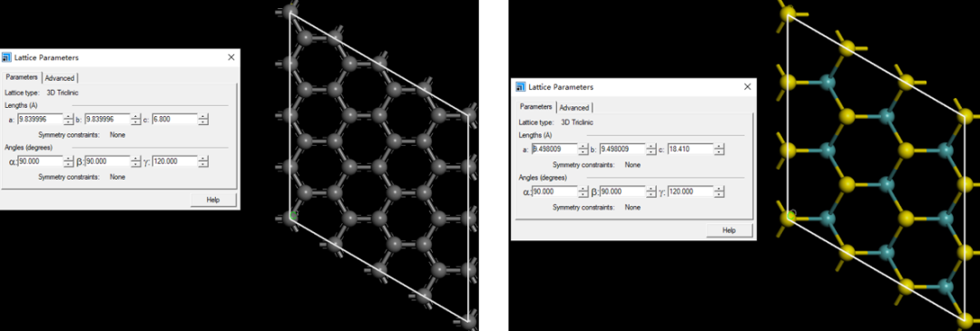Increase β with the up arrow in c=18.410 dialog
This screenshot has width=980, height=331.
652,189
